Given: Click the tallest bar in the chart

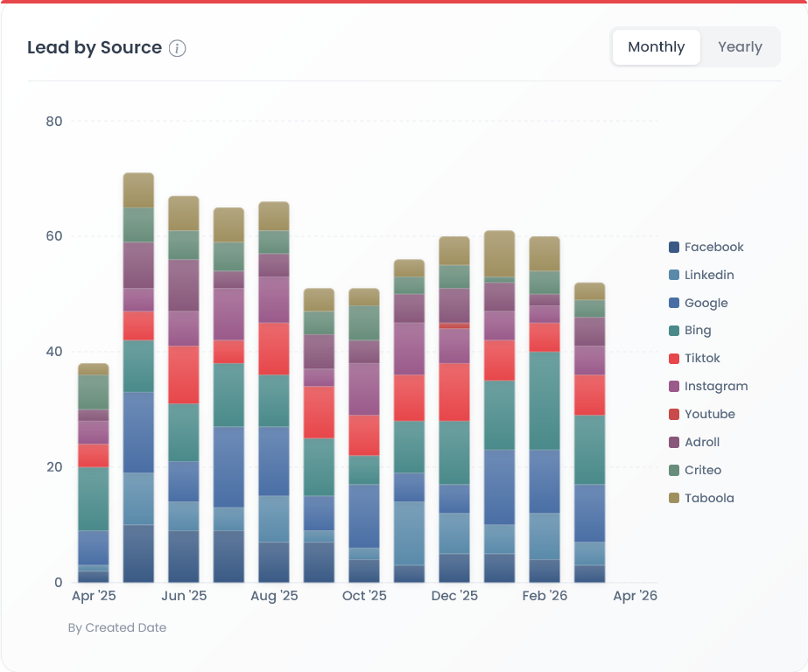Looking at the screenshot, I should coord(137,367).
